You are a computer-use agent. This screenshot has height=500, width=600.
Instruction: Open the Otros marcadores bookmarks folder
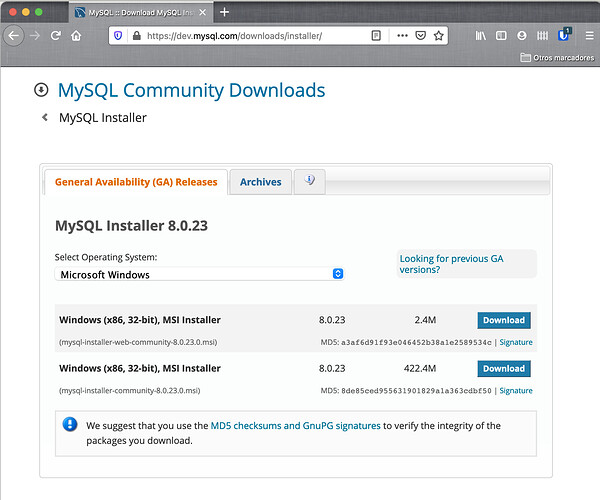coord(557,58)
